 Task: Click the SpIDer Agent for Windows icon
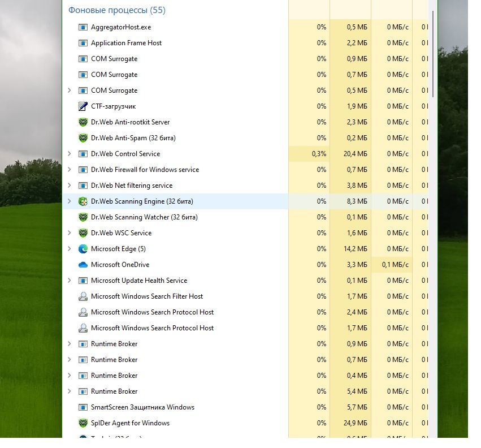click(83, 423)
